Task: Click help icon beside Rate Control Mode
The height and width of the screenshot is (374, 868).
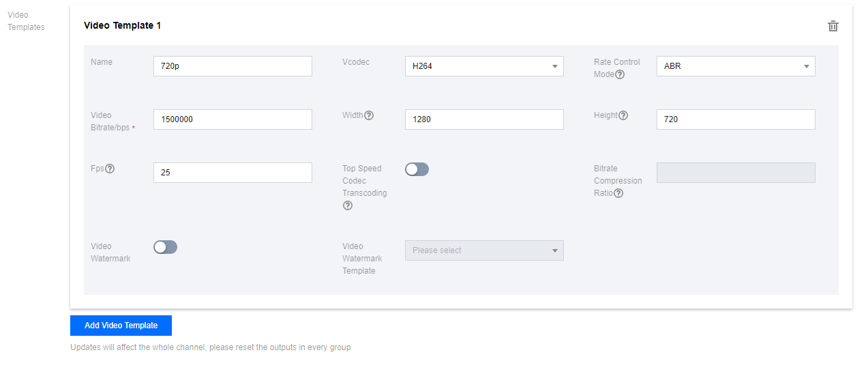Action: [620, 75]
